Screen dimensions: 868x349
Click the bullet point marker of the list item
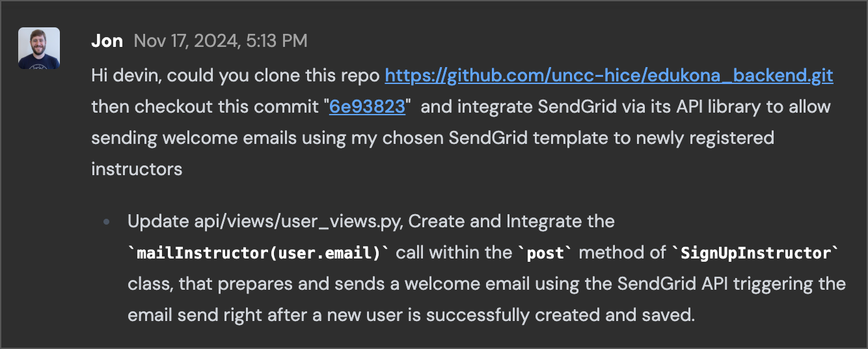[x=107, y=222]
